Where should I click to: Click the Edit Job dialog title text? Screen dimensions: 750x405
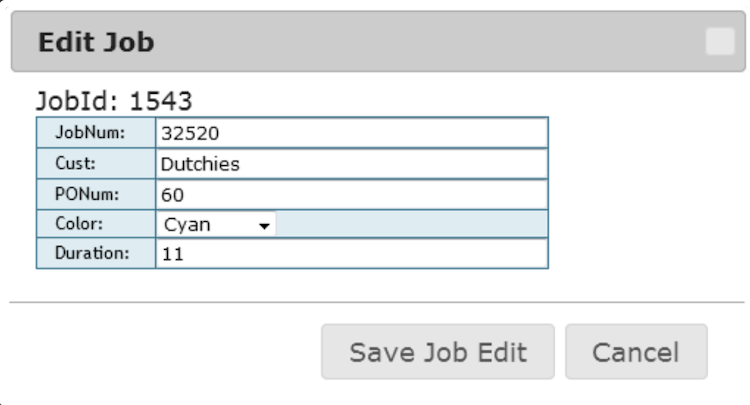pos(95,42)
